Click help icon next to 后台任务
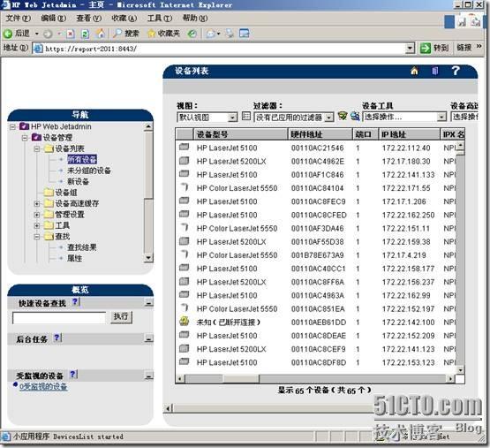490x448 pixels. coord(57,338)
